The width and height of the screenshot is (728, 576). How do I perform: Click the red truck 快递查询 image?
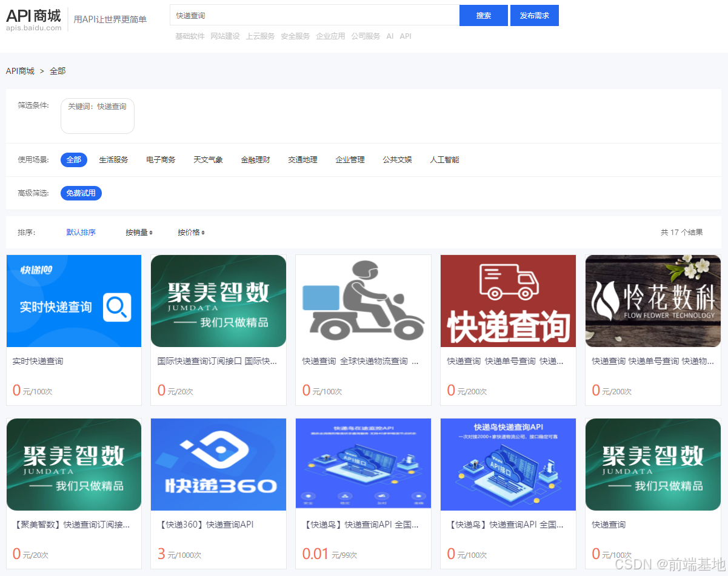pos(508,301)
